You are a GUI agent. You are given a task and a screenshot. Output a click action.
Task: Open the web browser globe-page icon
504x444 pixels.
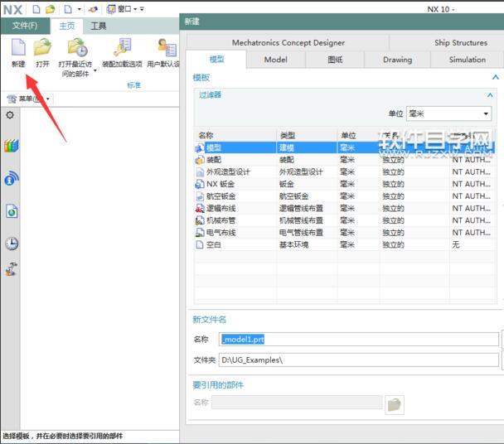pyautogui.click(x=12, y=211)
